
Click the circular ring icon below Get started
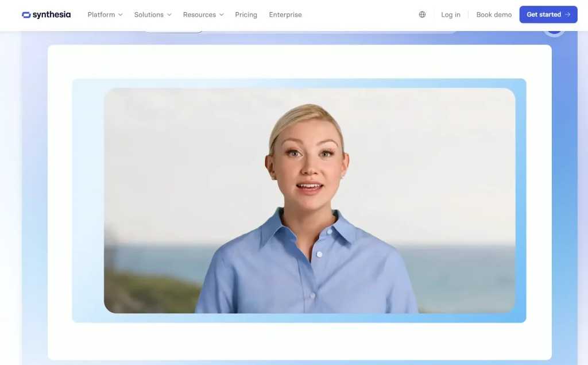tap(554, 32)
